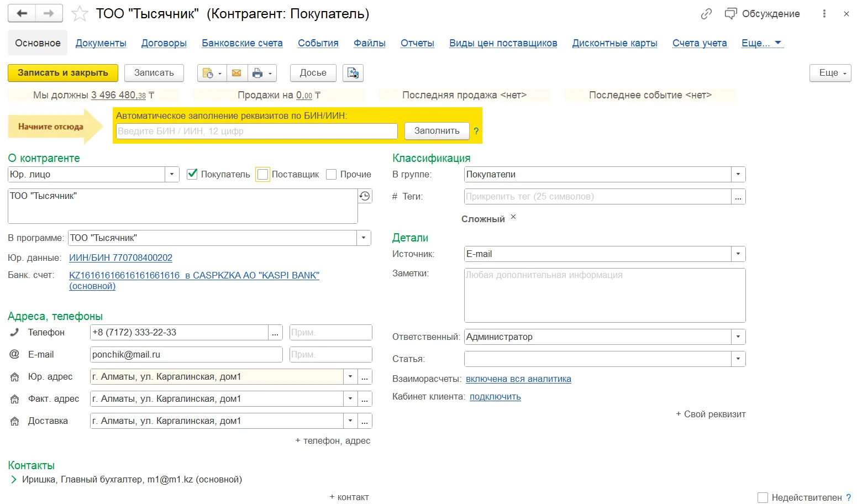Click help question mark near Недействителен
This screenshot has height=504, width=857.
tap(849, 497)
